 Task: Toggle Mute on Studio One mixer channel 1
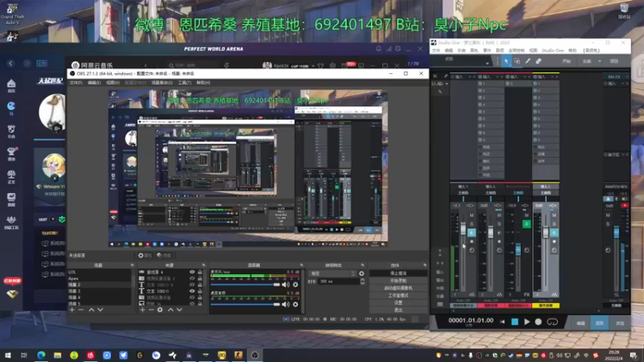[472, 215]
